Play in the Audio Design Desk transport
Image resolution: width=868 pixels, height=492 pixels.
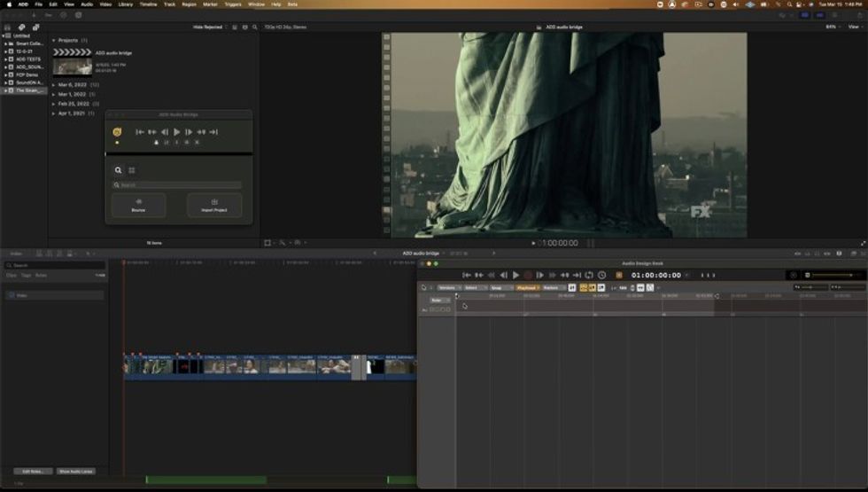coord(515,275)
